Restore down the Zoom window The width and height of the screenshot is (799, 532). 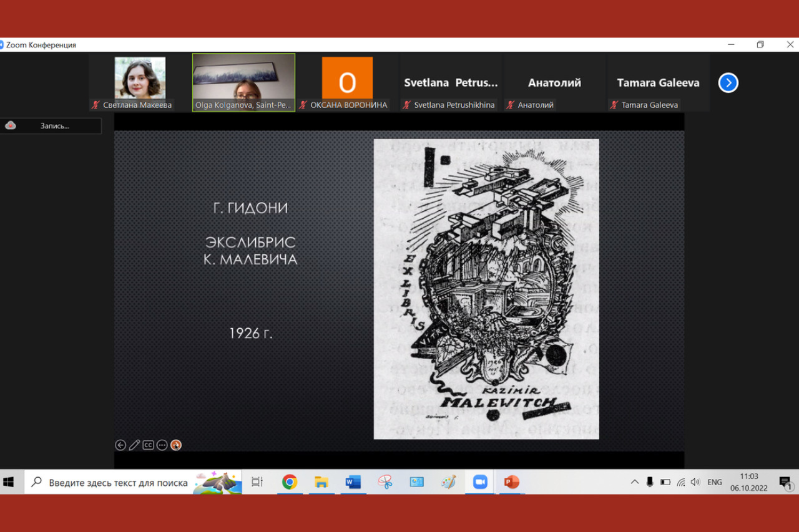click(x=760, y=45)
